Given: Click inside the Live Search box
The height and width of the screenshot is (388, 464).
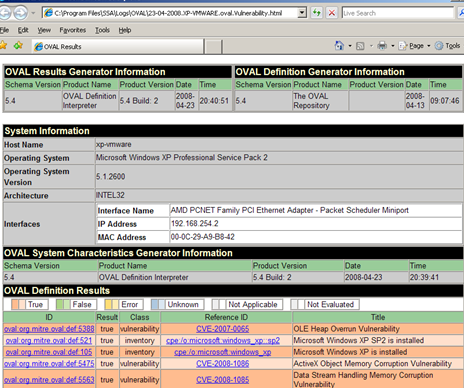Looking at the screenshot, I should tap(398, 13).
